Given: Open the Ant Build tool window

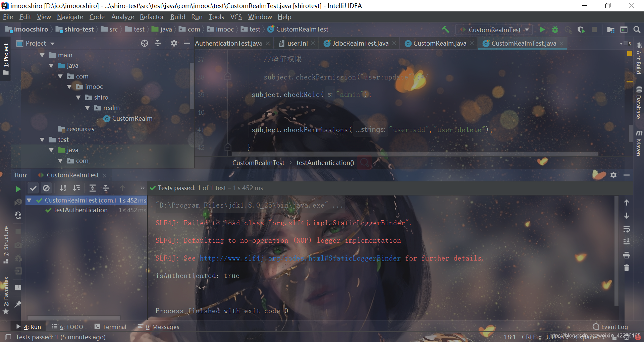Looking at the screenshot, I should pos(639,58).
